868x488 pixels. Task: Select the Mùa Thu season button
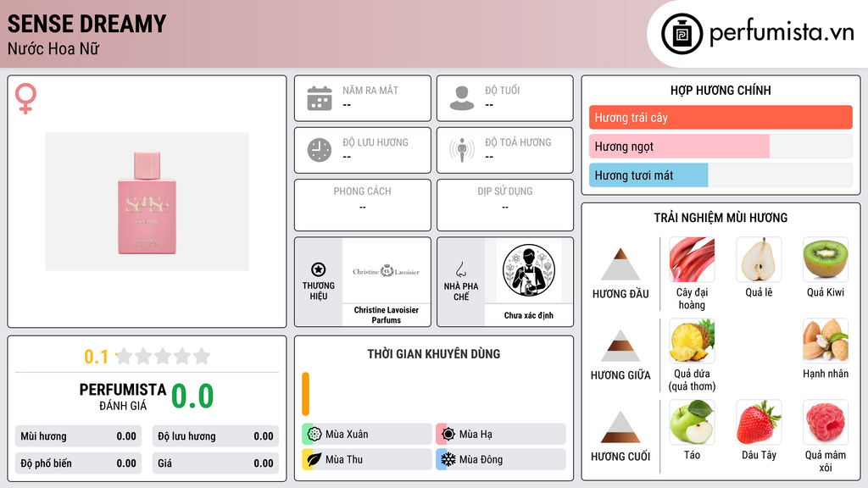click(x=367, y=459)
